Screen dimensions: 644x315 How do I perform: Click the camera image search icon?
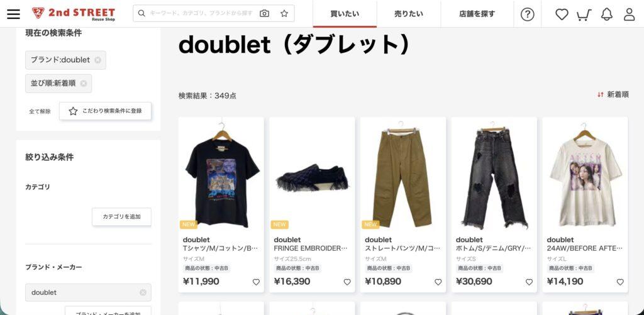tap(265, 14)
